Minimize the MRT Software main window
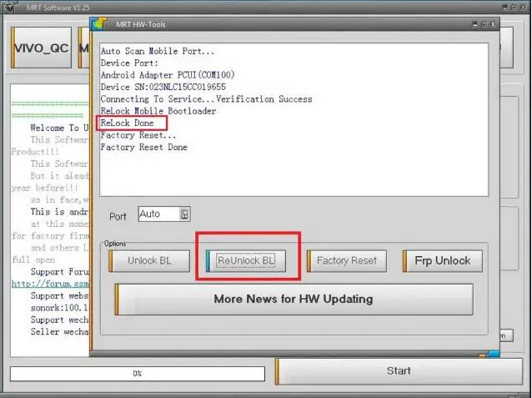 [505, 7]
